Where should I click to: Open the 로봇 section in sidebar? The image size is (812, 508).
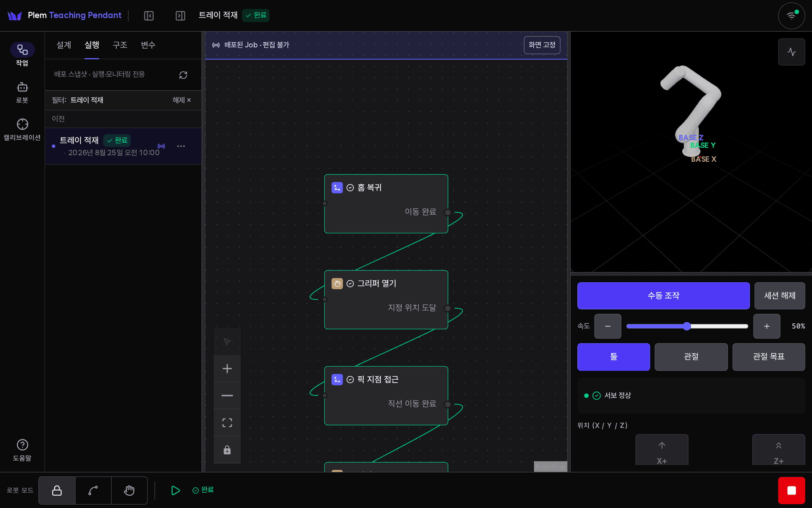pos(22,92)
